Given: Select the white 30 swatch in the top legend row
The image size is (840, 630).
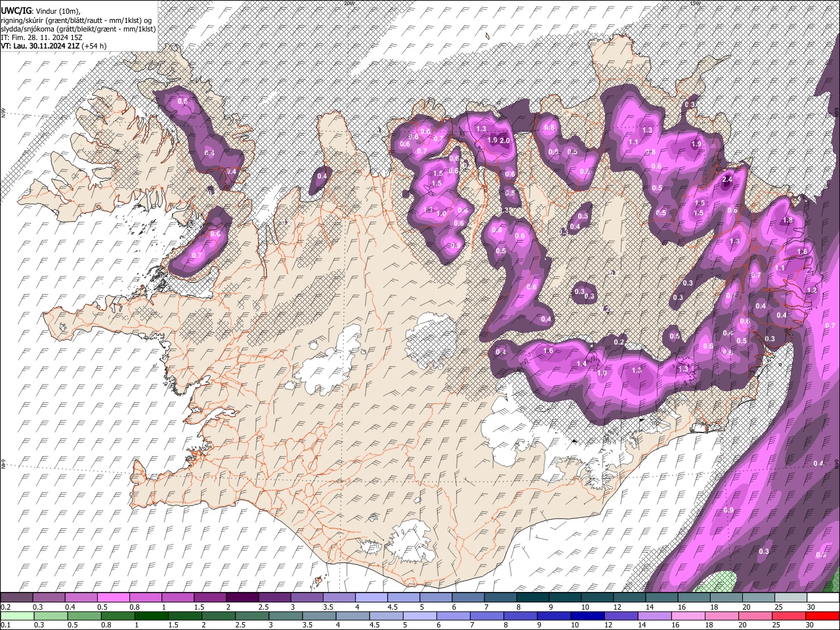Looking at the screenshot, I should click(823, 598).
